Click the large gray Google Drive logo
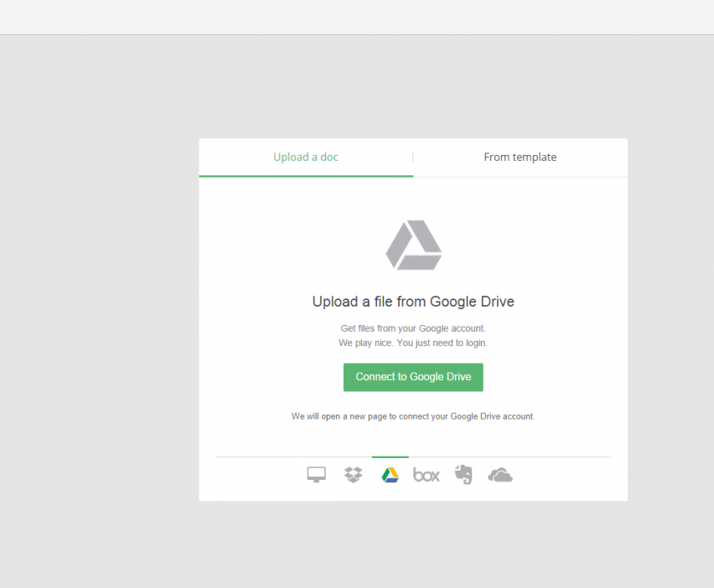 pyautogui.click(x=413, y=245)
